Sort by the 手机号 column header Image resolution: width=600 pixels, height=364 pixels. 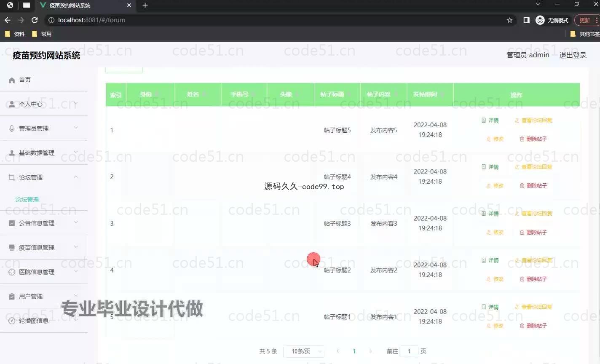pyautogui.click(x=244, y=94)
